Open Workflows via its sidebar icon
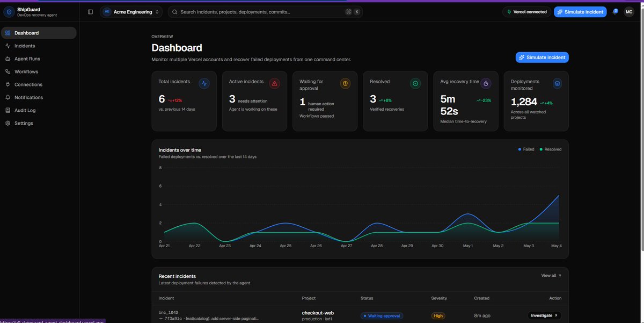 tap(8, 71)
